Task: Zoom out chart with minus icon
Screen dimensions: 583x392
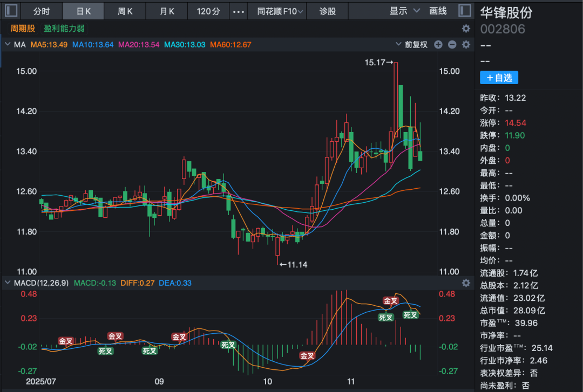Action: (452, 45)
